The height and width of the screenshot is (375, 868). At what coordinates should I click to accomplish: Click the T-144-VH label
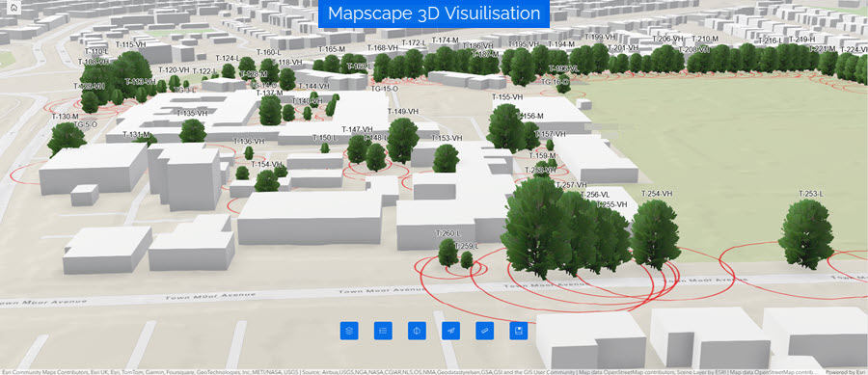pyautogui.click(x=313, y=87)
